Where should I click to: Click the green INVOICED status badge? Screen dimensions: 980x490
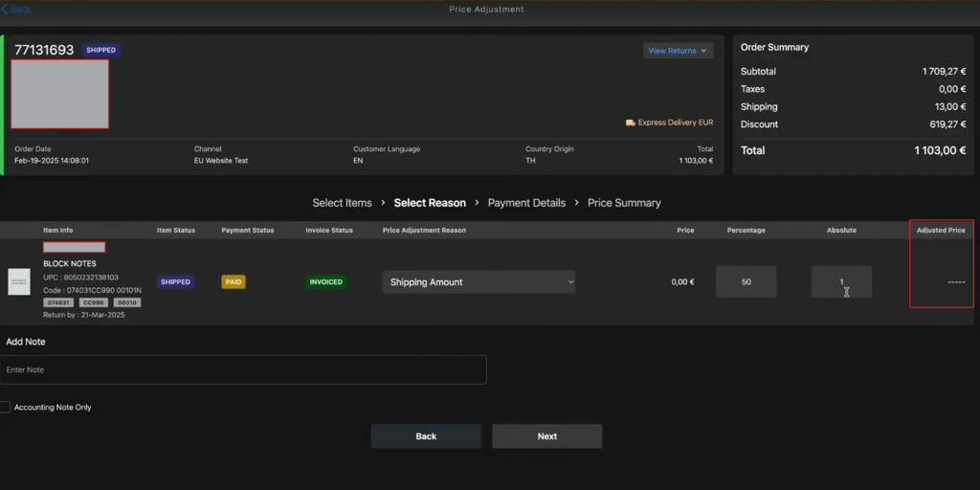[326, 282]
